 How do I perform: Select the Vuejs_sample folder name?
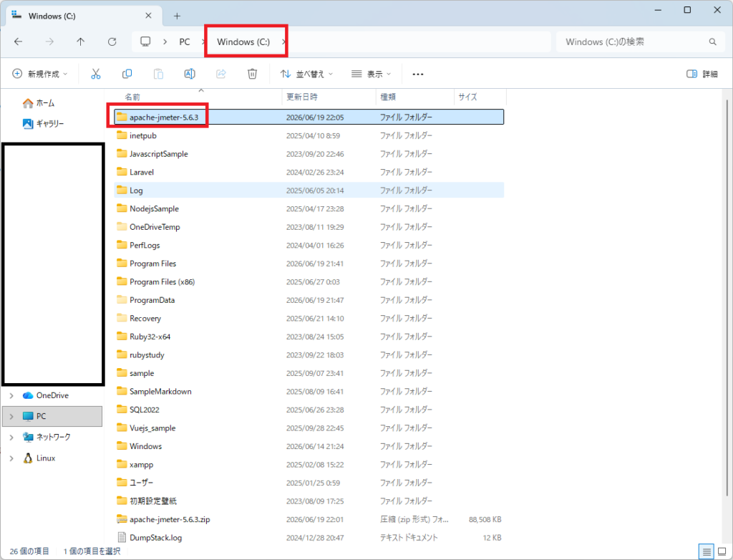152,428
